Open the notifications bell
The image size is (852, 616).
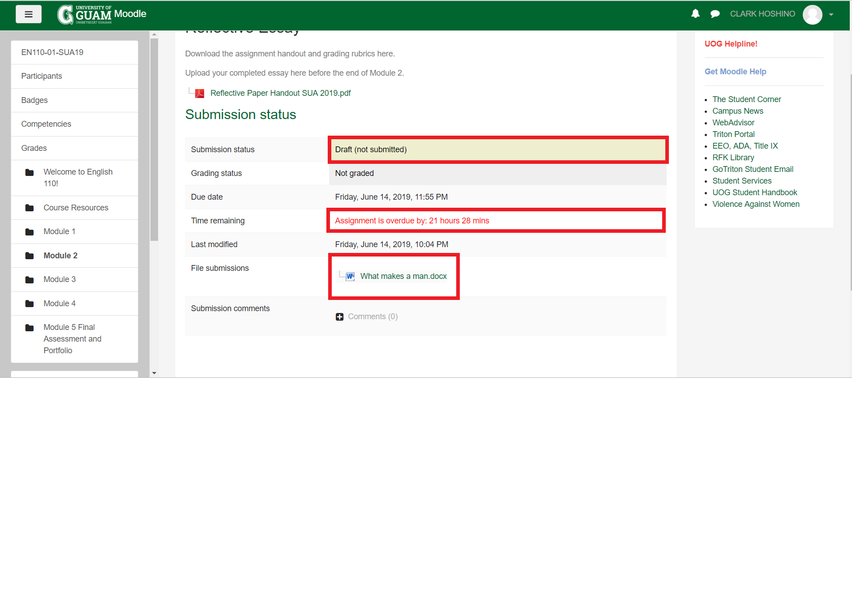pos(695,14)
